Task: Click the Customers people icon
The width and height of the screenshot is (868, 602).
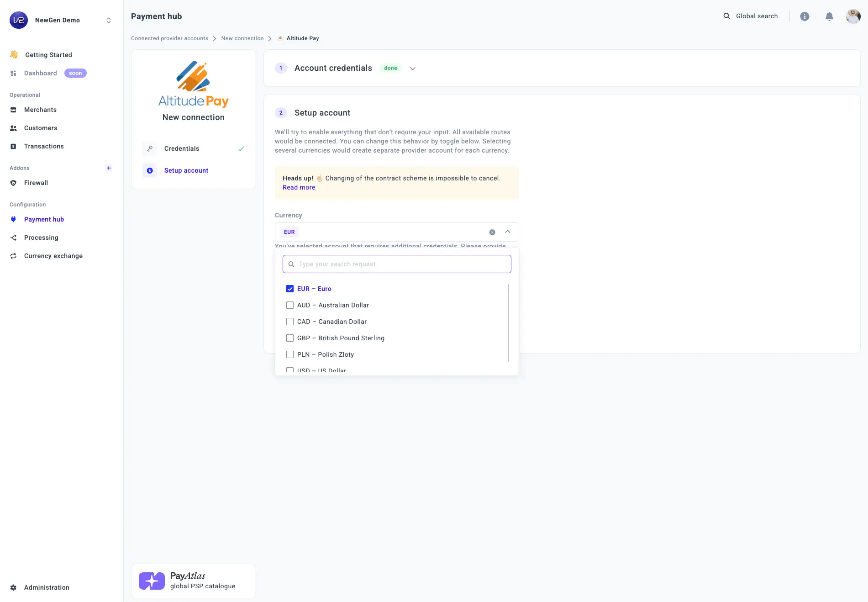Action: click(x=13, y=128)
